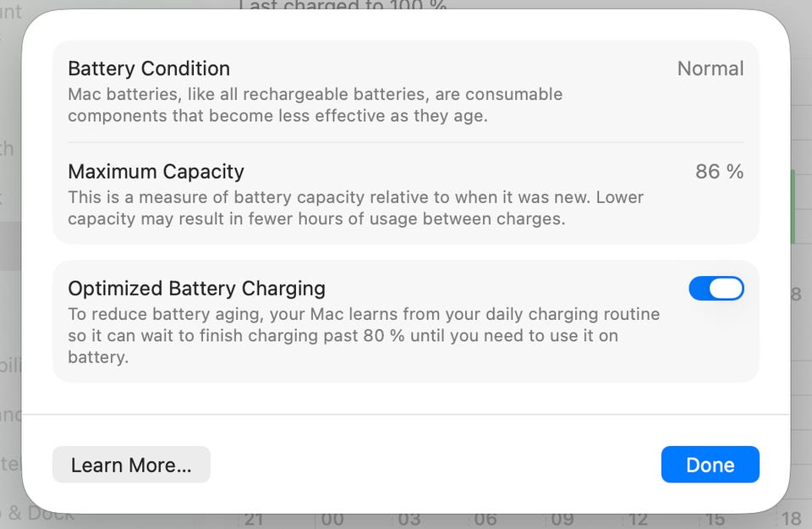Select the Battery Condition heading
This screenshot has width=812, height=529.
(149, 69)
